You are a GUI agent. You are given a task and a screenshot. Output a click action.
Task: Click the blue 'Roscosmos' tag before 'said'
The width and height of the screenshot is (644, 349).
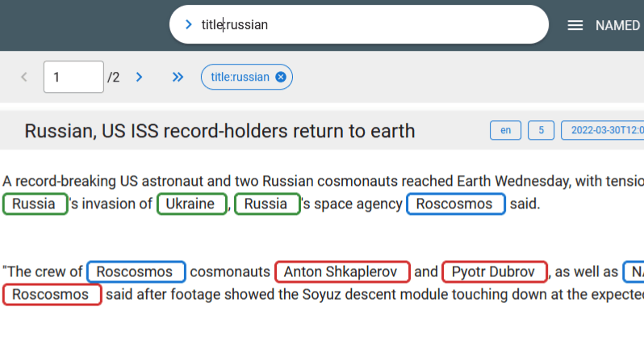point(455,204)
